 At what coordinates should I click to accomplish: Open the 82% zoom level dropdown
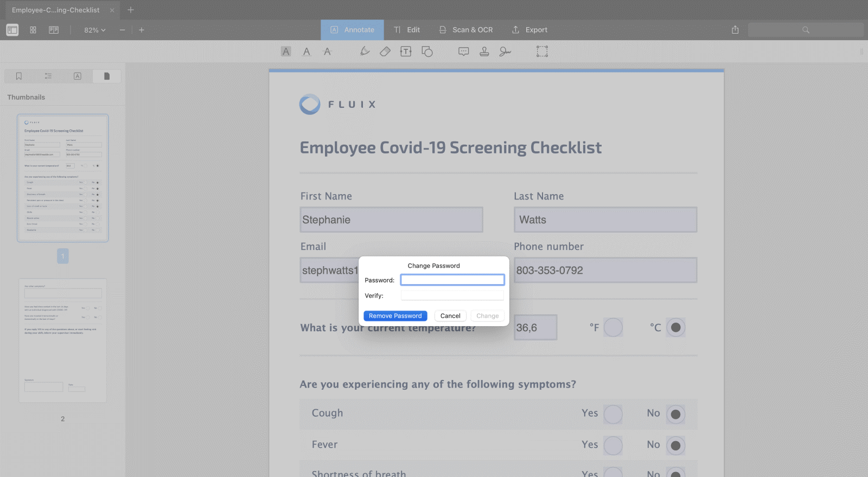[94, 30]
